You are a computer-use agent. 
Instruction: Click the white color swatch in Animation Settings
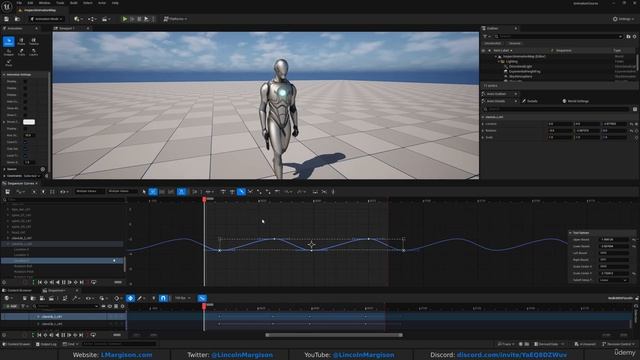[x=29, y=122]
